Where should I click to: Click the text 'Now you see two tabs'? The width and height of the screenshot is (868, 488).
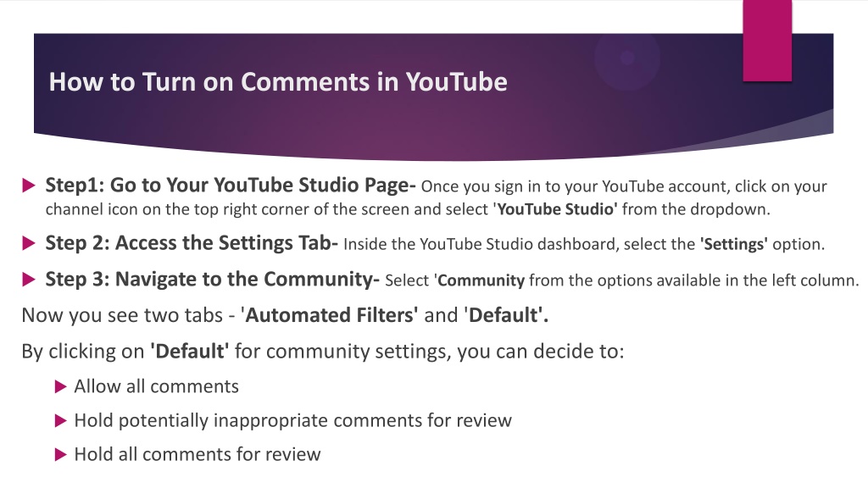coord(122,315)
